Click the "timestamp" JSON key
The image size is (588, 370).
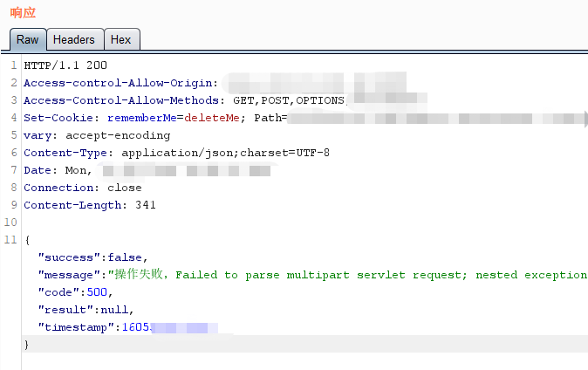76,327
